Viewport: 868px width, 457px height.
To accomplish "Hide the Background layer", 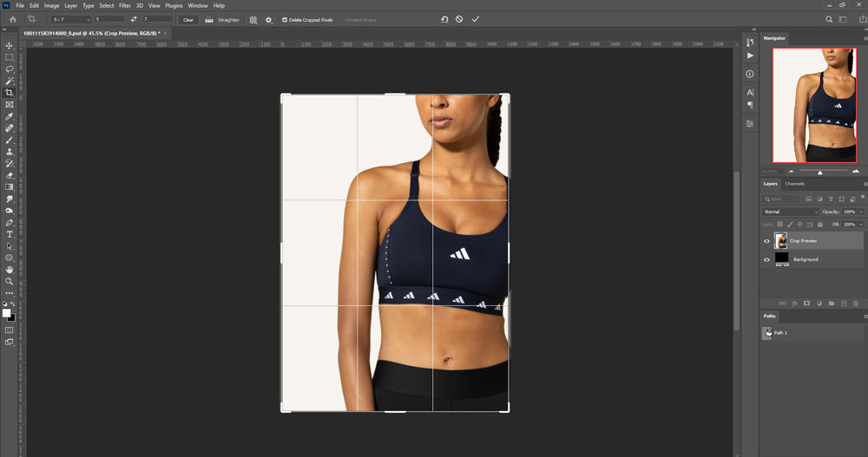I will [766, 259].
